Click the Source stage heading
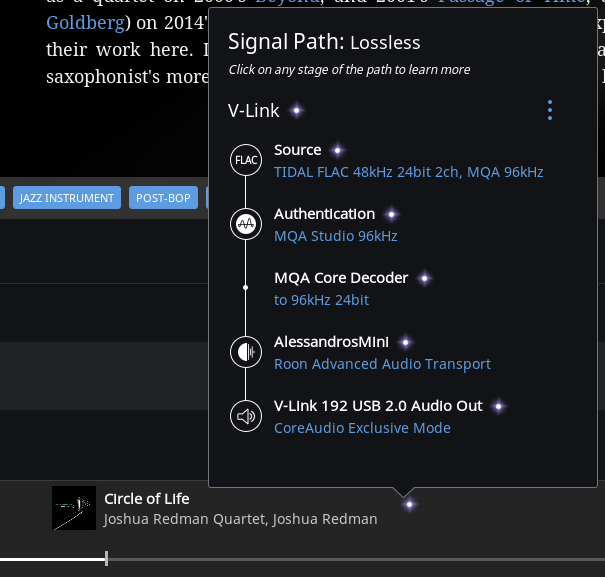 click(297, 150)
